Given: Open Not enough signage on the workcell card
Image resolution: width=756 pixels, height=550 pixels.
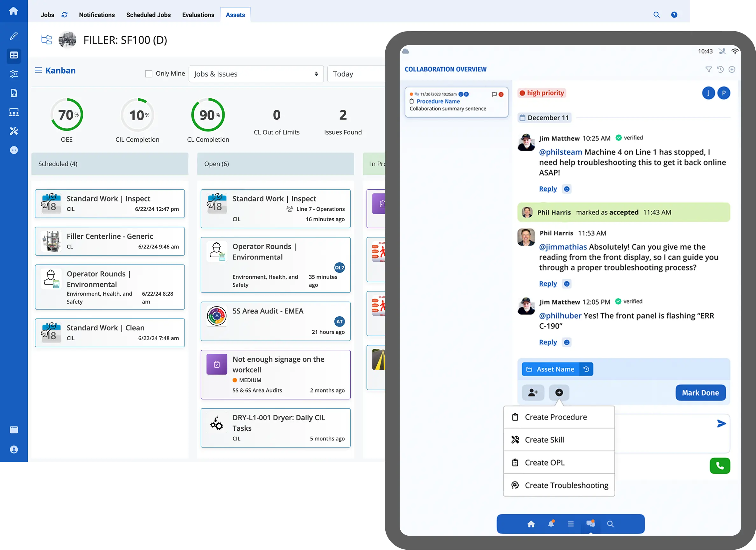Looking at the screenshot, I should coord(276,375).
